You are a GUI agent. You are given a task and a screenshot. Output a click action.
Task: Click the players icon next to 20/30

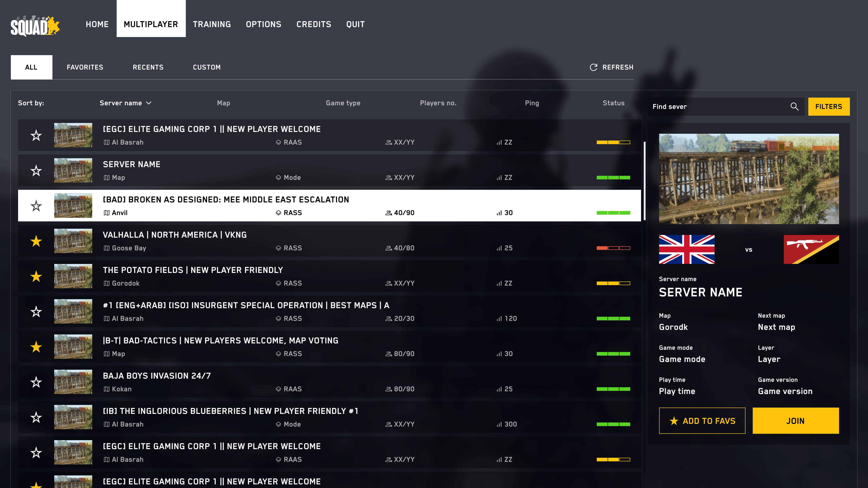(389, 319)
